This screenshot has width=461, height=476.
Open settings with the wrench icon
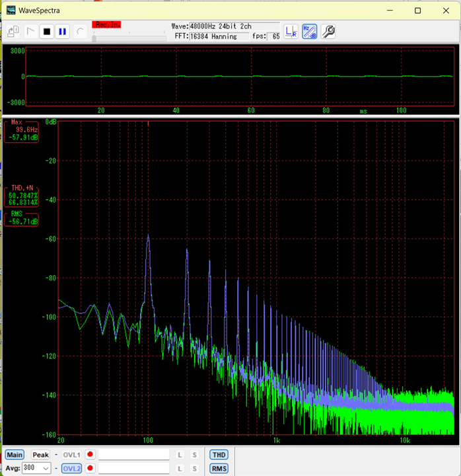click(x=328, y=31)
